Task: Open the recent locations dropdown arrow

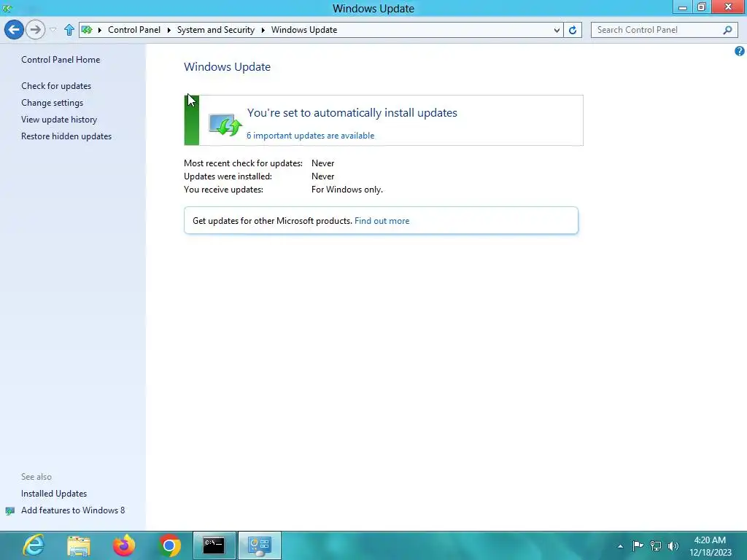Action: (53, 30)
